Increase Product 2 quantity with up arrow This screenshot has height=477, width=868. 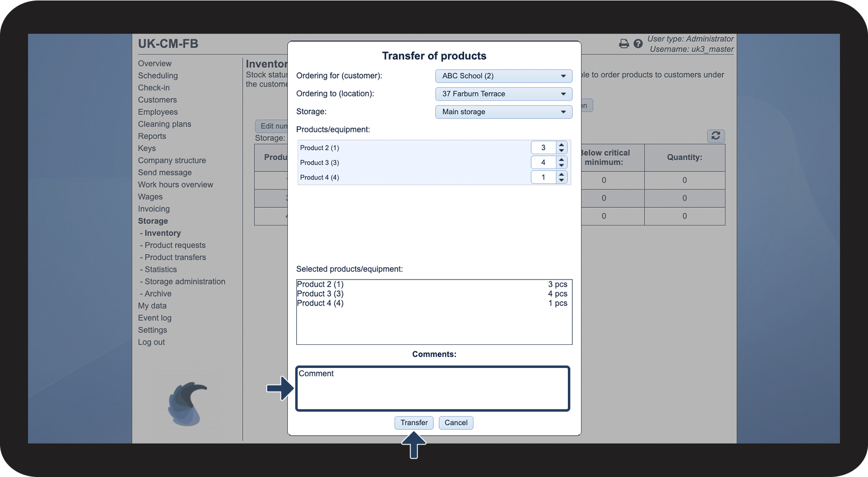point(561,145)
